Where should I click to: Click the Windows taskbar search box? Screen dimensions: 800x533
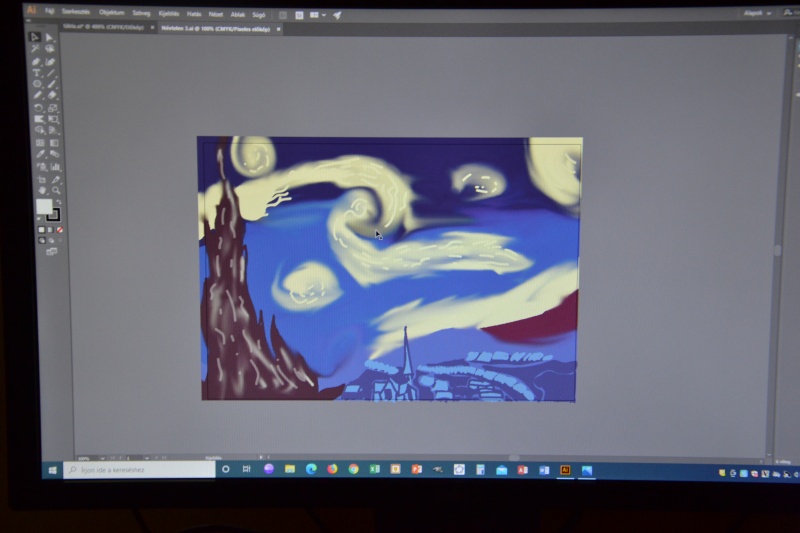139,470
